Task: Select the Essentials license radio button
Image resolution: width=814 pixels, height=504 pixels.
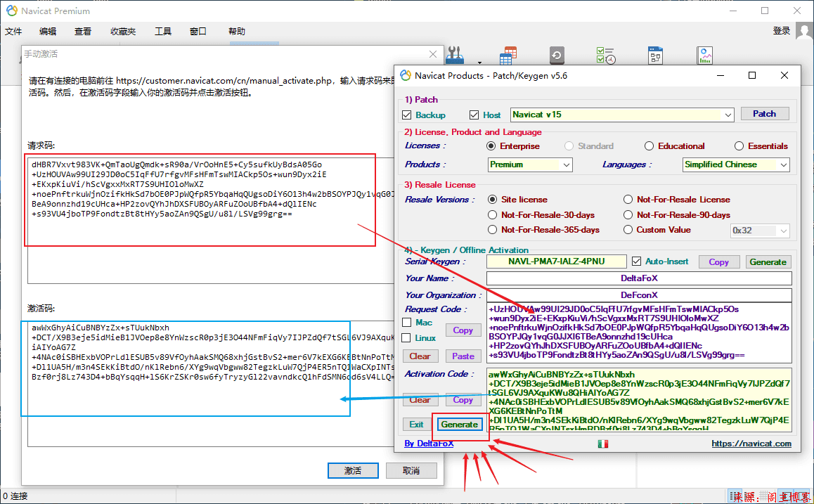Action: [739, 146]
